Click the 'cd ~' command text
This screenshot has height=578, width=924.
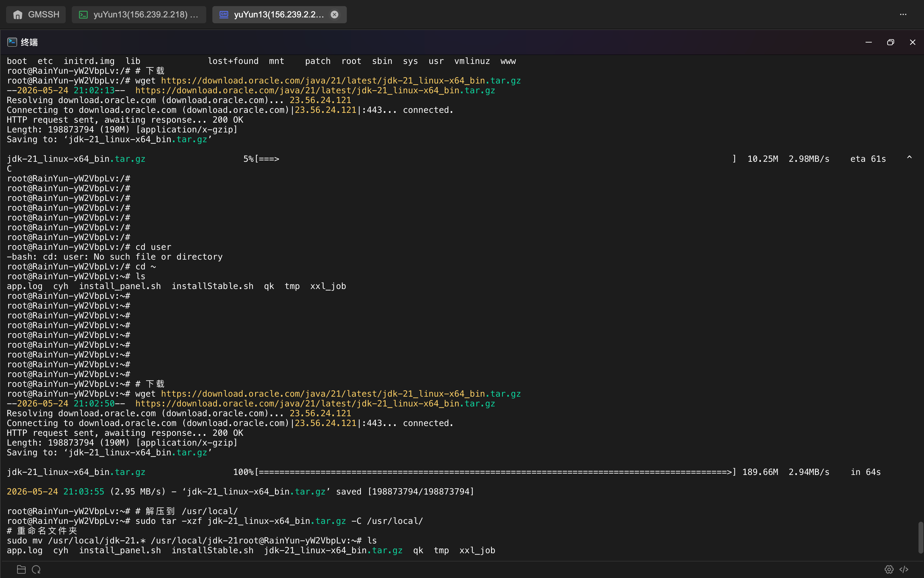point(146,266)
